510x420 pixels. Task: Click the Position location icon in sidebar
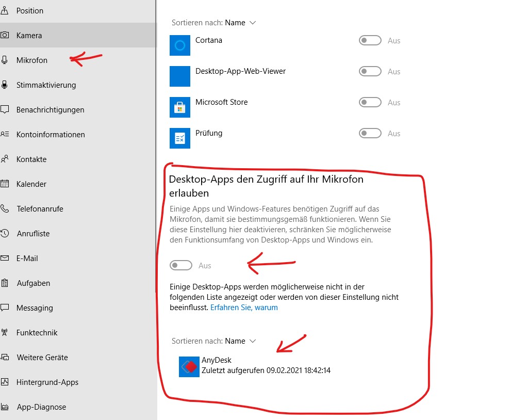point(5,10)
